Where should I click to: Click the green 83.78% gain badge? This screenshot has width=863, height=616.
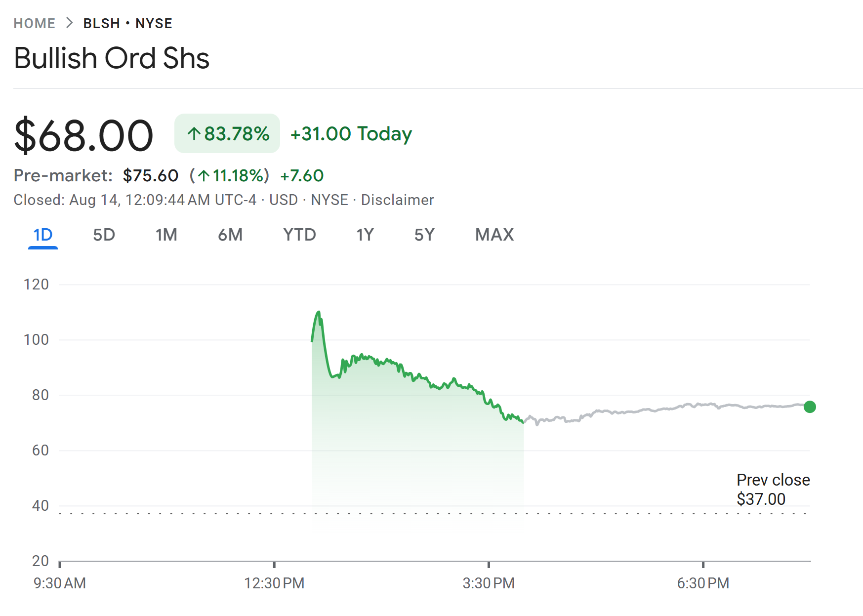click(x=227, y=133)
